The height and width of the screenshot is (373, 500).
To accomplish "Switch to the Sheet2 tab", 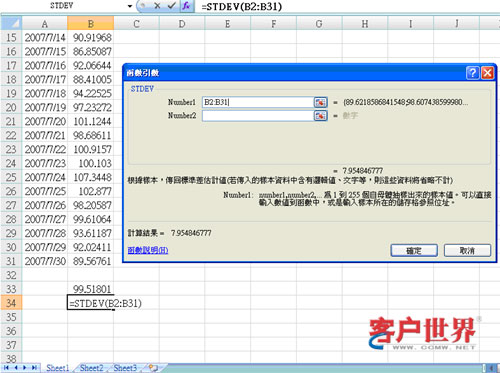I will click(x=91, y=368).
